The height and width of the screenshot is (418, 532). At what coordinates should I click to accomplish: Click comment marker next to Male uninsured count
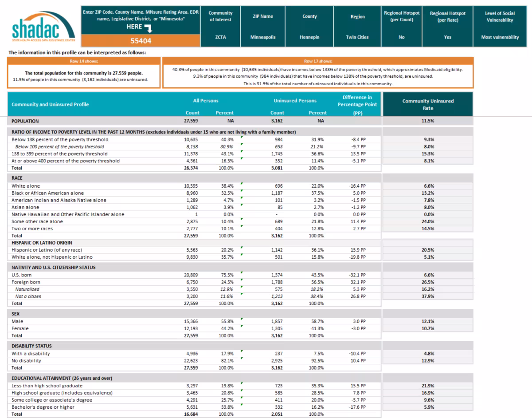coord(242,319)
